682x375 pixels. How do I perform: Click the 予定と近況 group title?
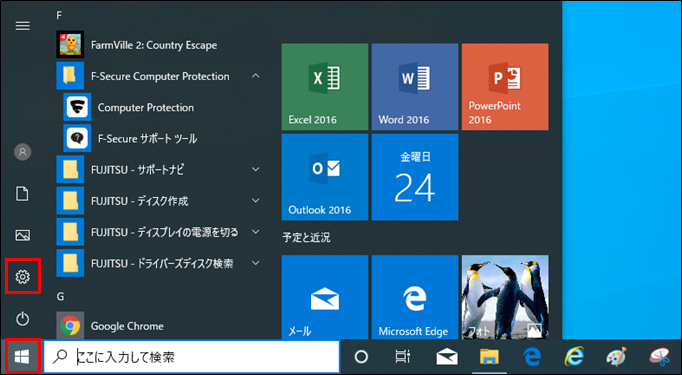pos(306,237)
